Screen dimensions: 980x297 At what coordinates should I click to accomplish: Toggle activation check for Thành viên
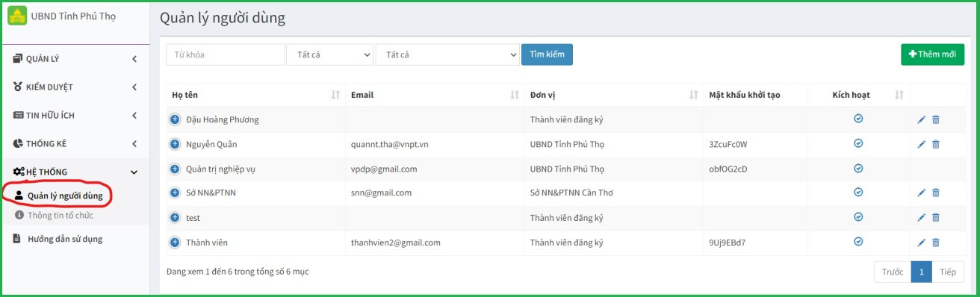tap(858, 242)
